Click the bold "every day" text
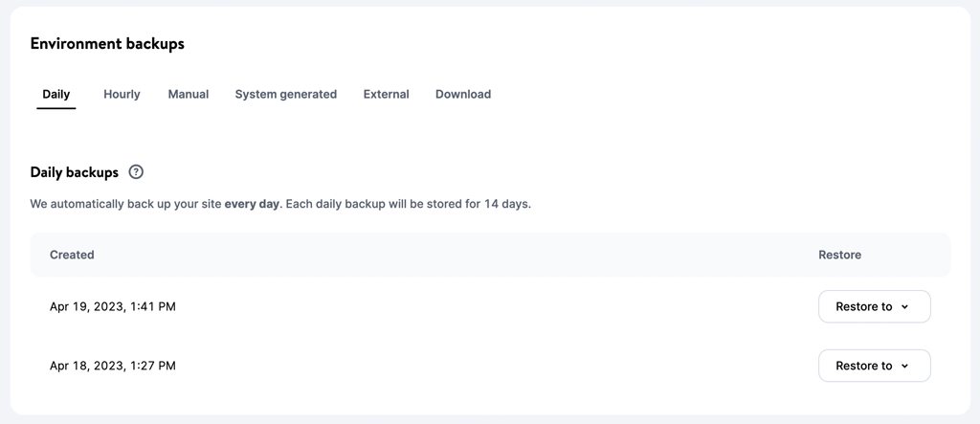 point(254,205)
